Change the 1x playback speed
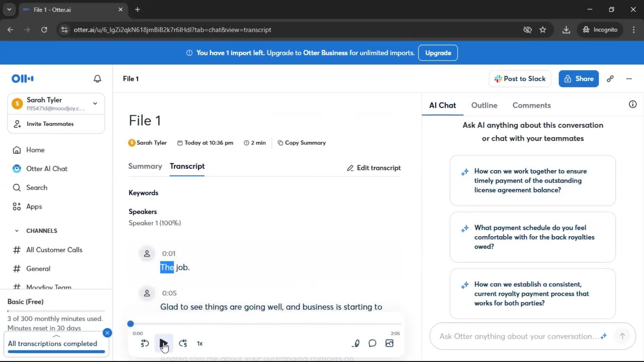This screenshot has height=362, width=644. point(200,344)
